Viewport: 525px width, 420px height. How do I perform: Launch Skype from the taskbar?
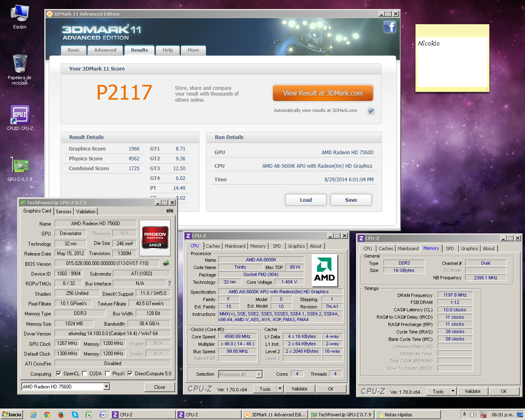(x=75, y=415)
